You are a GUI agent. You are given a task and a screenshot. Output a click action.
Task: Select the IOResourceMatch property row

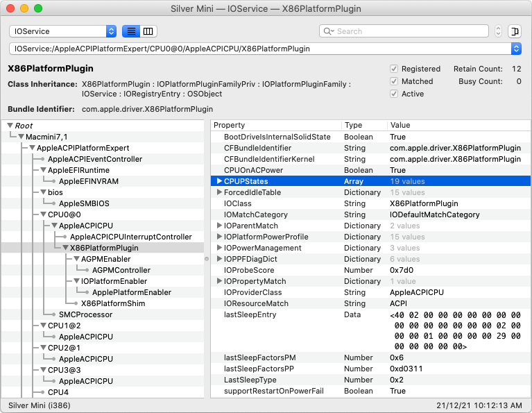[x=370, y=303]
